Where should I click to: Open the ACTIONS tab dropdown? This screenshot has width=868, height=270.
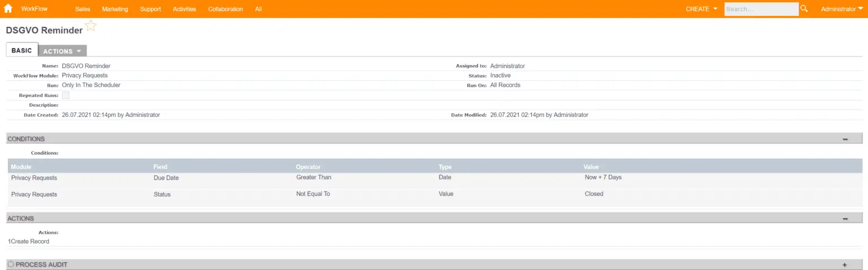[x=62, y=51]
